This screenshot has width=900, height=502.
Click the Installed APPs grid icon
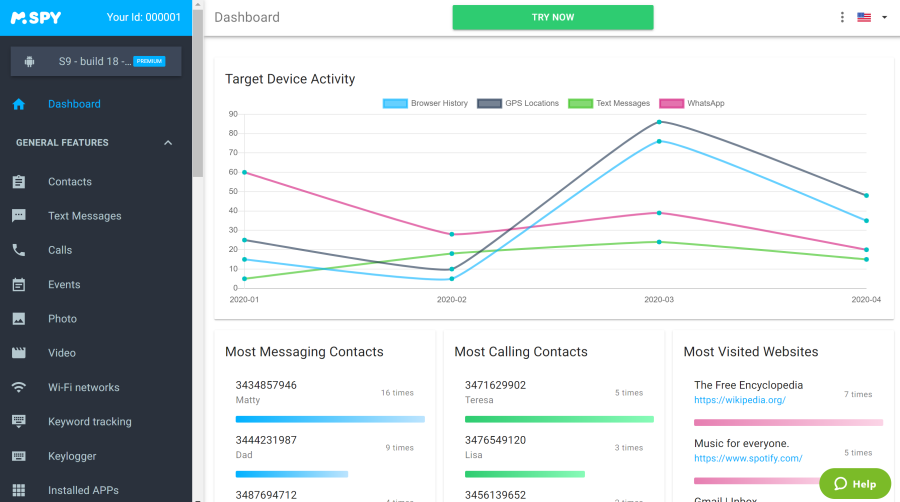tap(18, 490)
